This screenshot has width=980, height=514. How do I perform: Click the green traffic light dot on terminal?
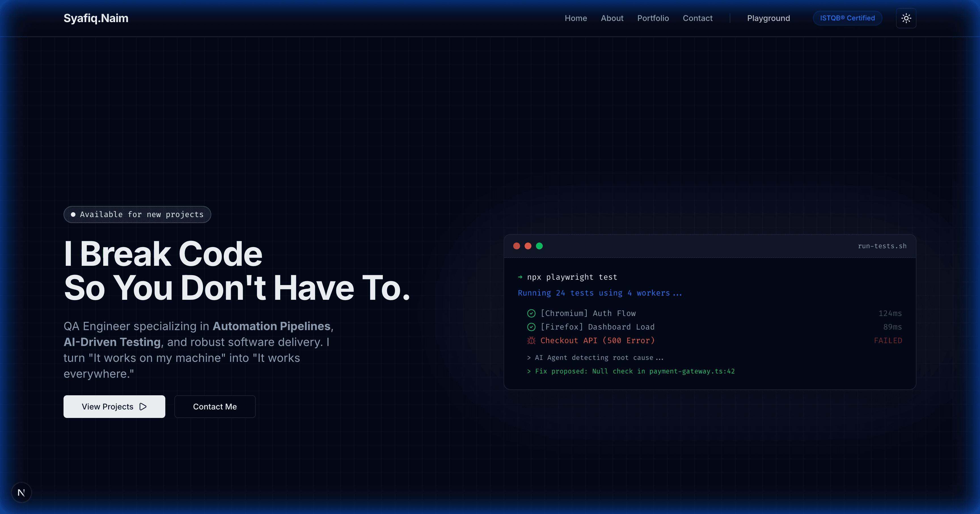coord(539,246)
